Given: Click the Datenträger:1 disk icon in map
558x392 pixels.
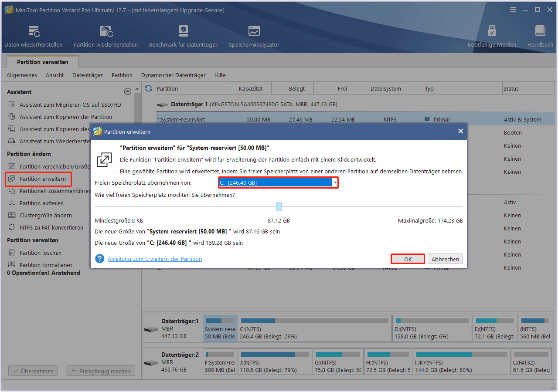Looking at the screenshot, I should pos(151,329).
